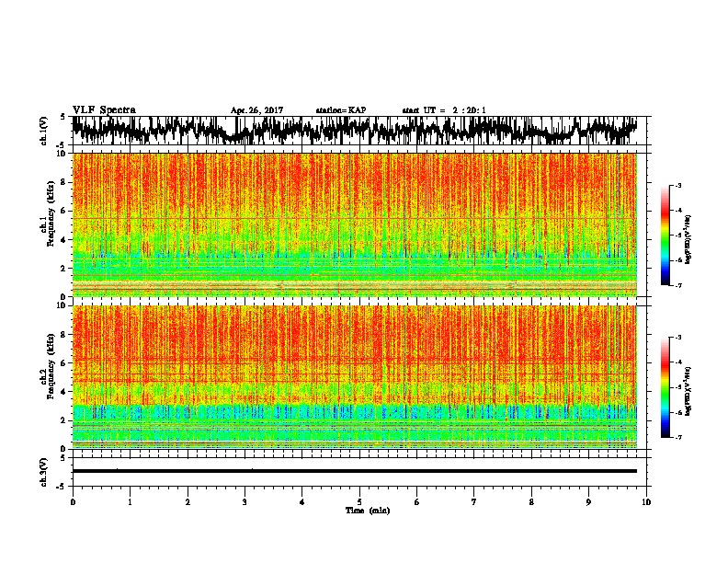728x563 pixels.
Task: Click the ch.1 color bar log(PSD) units label
Action: coord(688,239)
